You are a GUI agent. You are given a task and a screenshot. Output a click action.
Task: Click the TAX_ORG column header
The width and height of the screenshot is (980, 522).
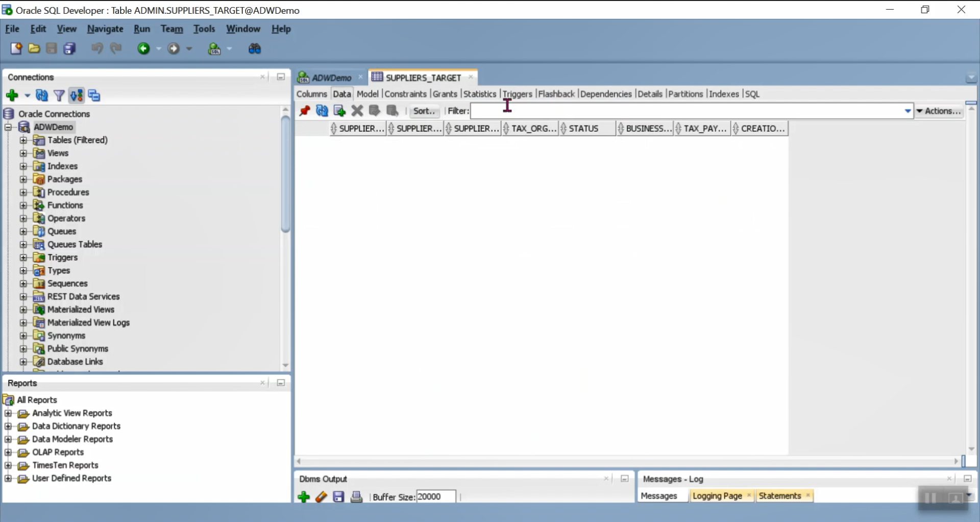pyautogui.click(x=531, y=129)
